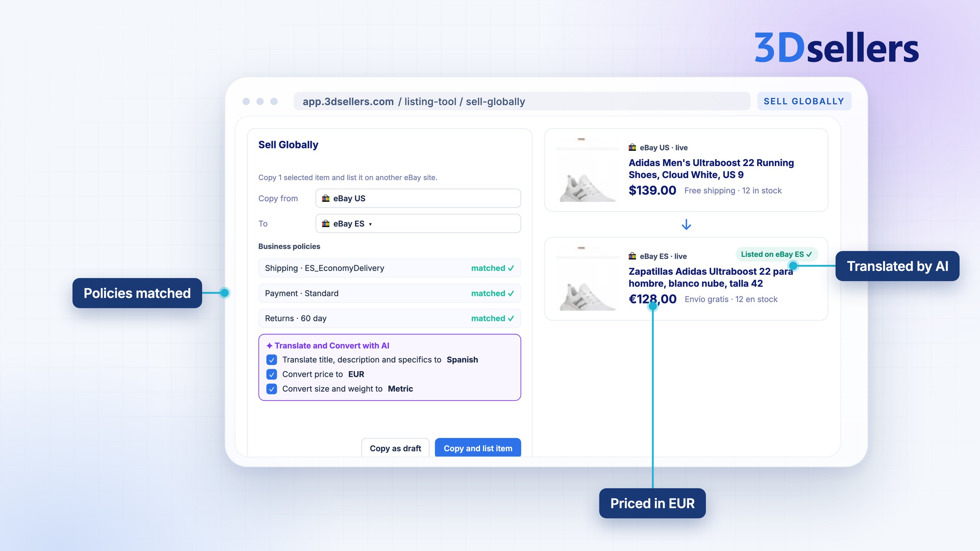Screen dimensions: 980x551
Task: Click 'Envío gratis · 12 en stock' text
Action: 731,299
